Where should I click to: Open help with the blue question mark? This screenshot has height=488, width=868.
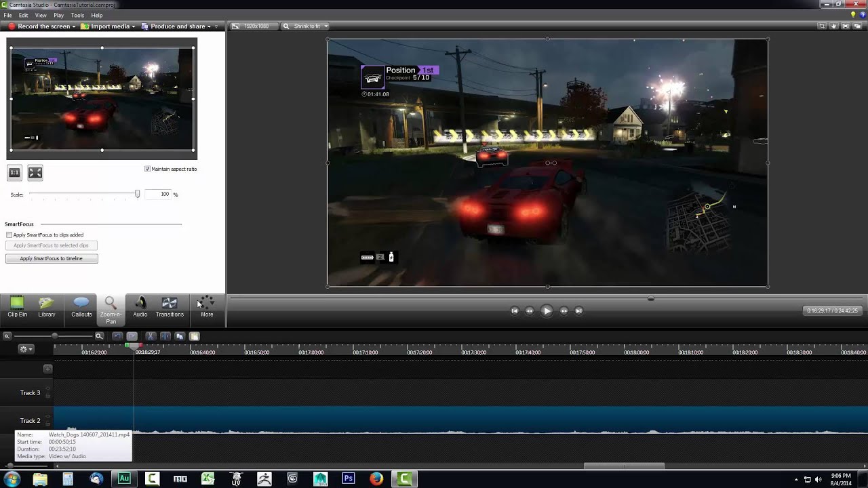(861, 15)
